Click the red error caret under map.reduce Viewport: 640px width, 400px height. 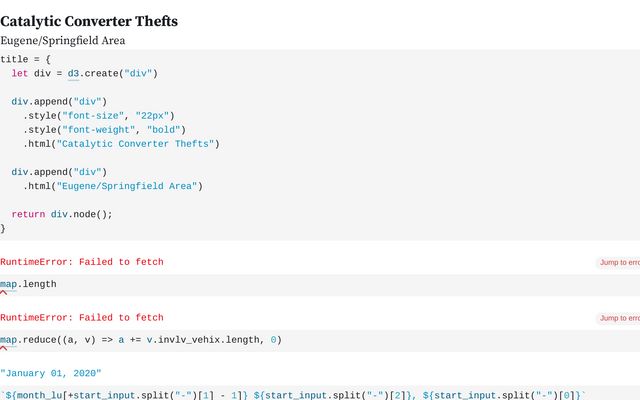(x=3, y=348)
